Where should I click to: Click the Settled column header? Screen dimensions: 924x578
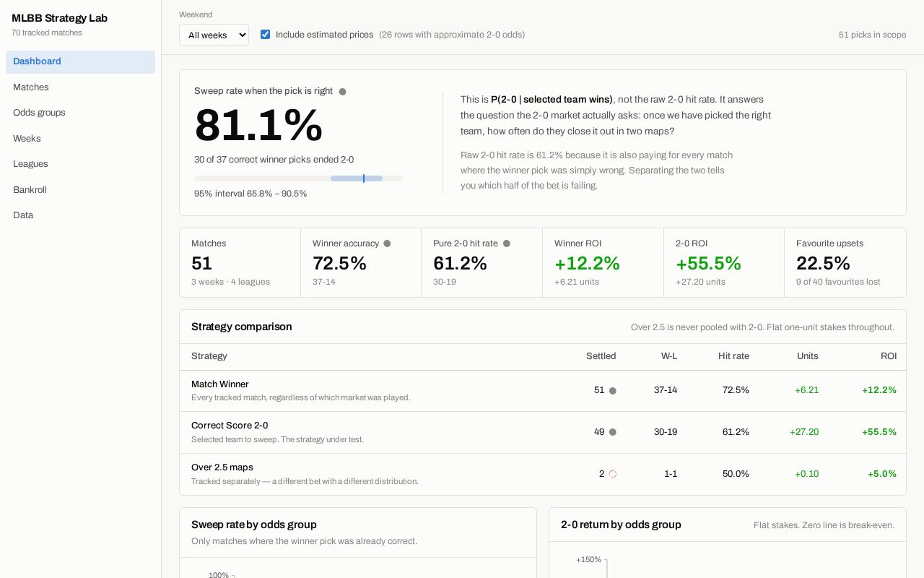pos(601,356)
